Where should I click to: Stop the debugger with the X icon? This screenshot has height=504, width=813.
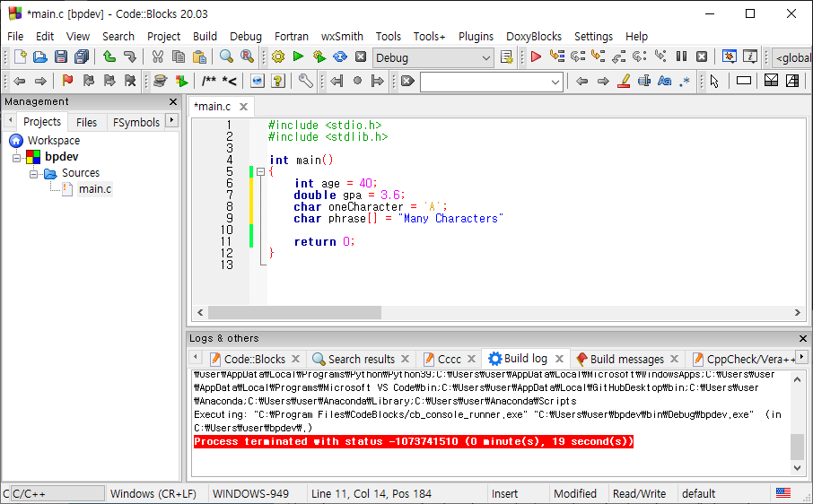(x=702, y=56)
